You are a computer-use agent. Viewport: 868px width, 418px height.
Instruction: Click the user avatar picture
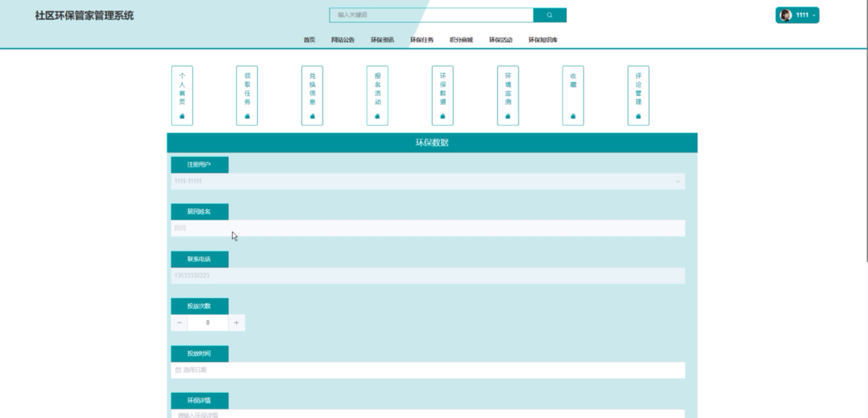coord(785,16)
